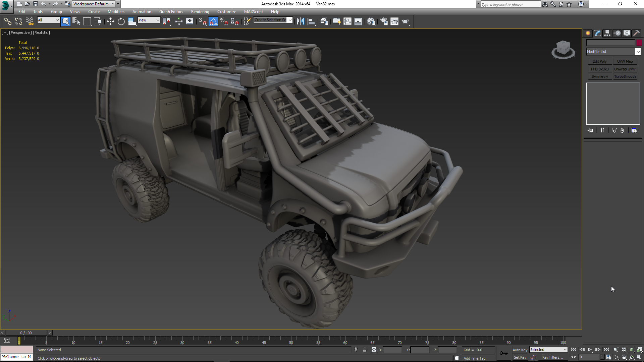Select the Move tool
This screenshot has height=362, width=644.
click(x=110, y=21)
